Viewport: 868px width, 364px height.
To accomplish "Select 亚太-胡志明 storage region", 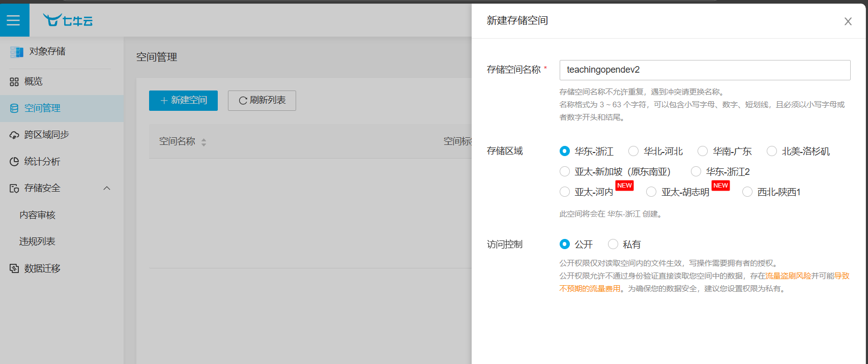I will coord(651,192).
